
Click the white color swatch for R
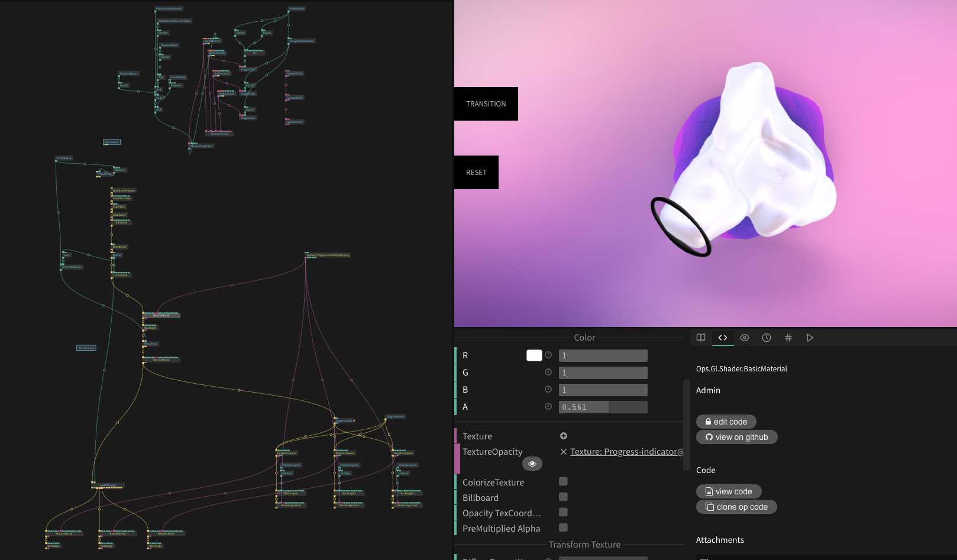pyautogui.click(x=534, y=355)
